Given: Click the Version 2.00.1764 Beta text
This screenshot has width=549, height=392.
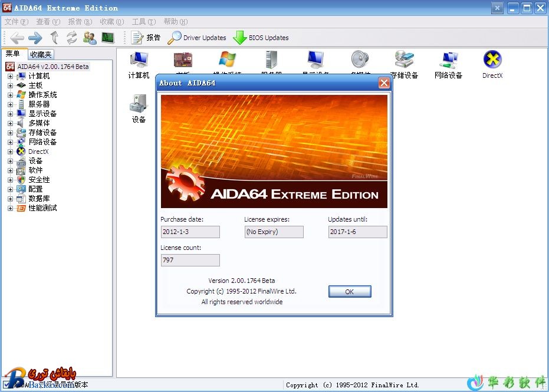Looking at the screenshot, I should [x=242, y=281].
